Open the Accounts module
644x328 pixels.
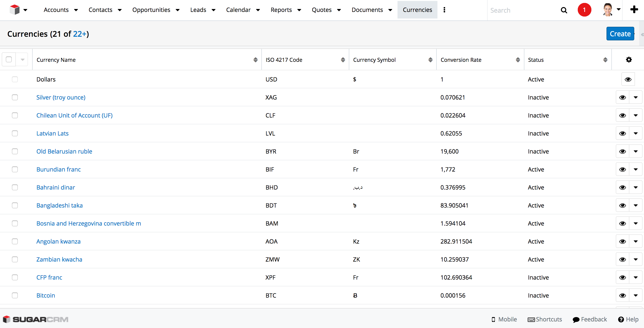tap(56, 10)
